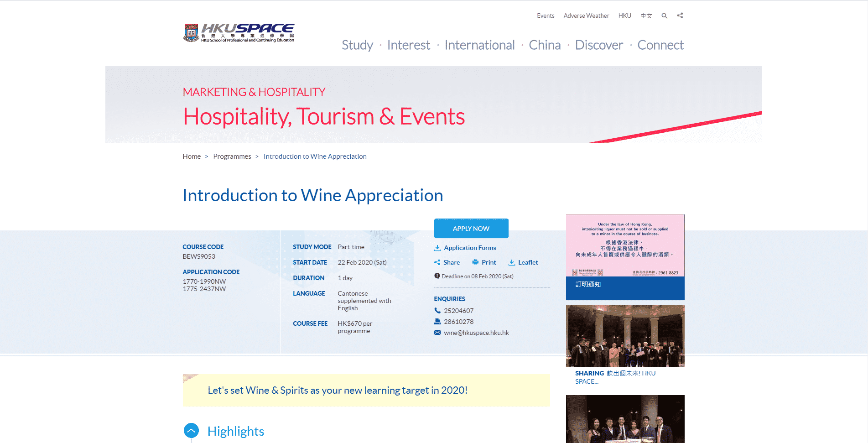This screenshot has height=443, width=868.
Task: Click phone number 25204607
Action: click(459, 311)
